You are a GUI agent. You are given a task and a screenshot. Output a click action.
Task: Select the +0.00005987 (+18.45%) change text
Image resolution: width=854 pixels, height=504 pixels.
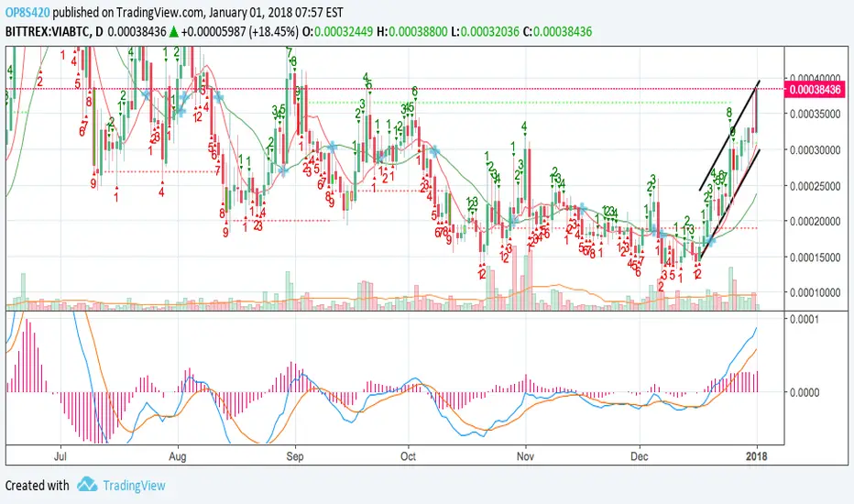240,31
